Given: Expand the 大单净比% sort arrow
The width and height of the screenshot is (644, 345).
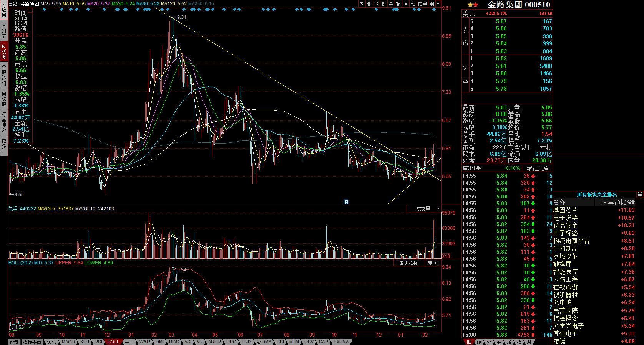Looking at the screenshot, I should coord(633,202).
